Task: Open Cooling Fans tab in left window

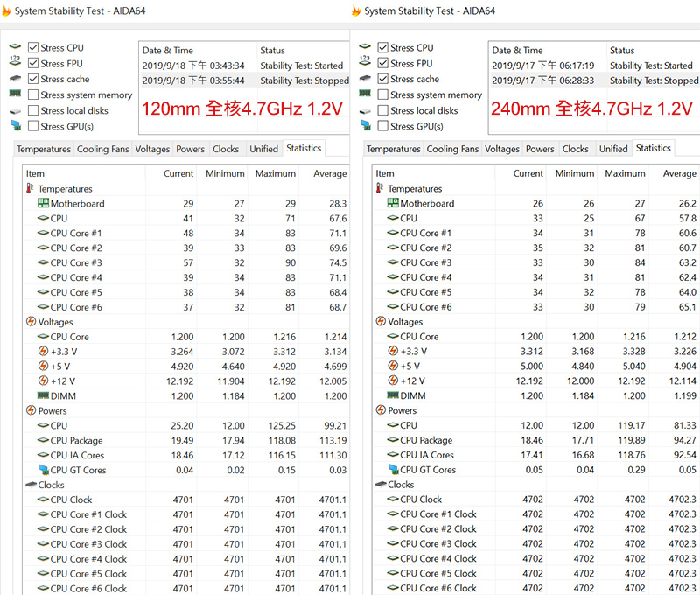Action: tap(103, 149)
